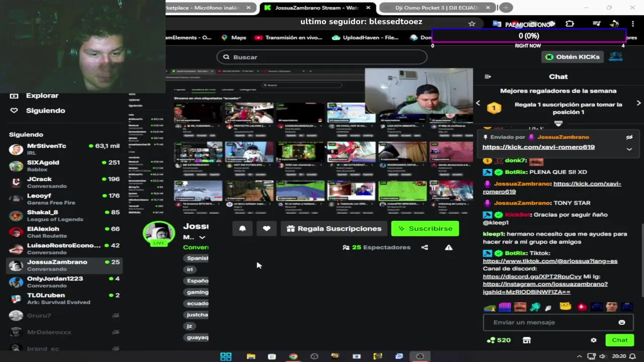
Task: Click the heart follow icon button
Action: pyautogui.click(x=267, y=229)
